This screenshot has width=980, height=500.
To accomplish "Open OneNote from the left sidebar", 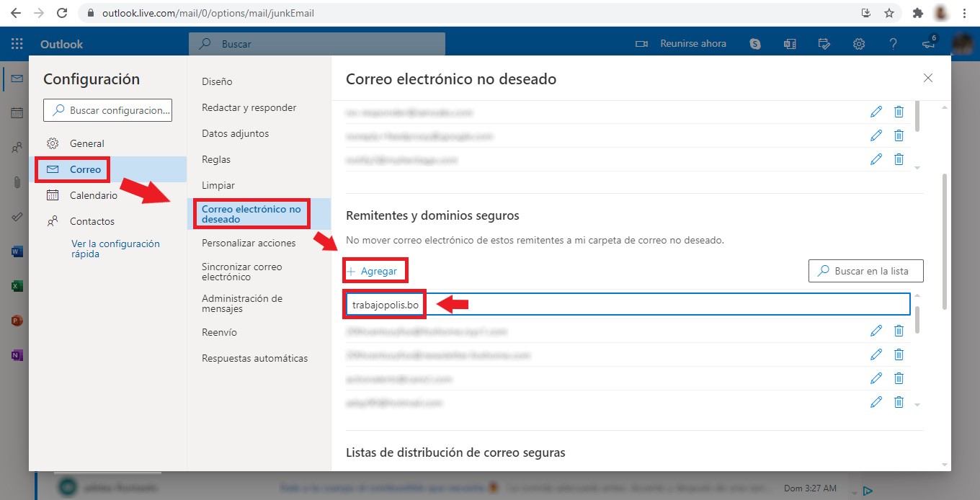I will tap(17, 355).
